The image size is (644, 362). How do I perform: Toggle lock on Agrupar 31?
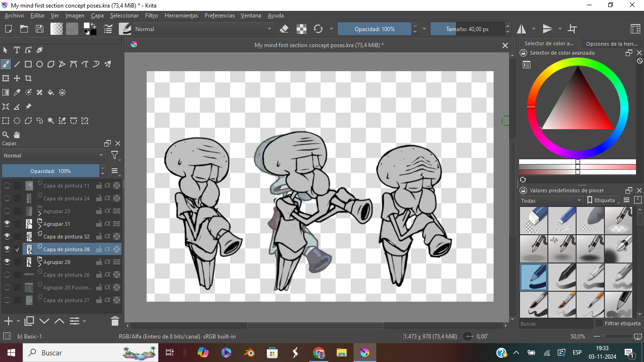(x=99, y=224)
